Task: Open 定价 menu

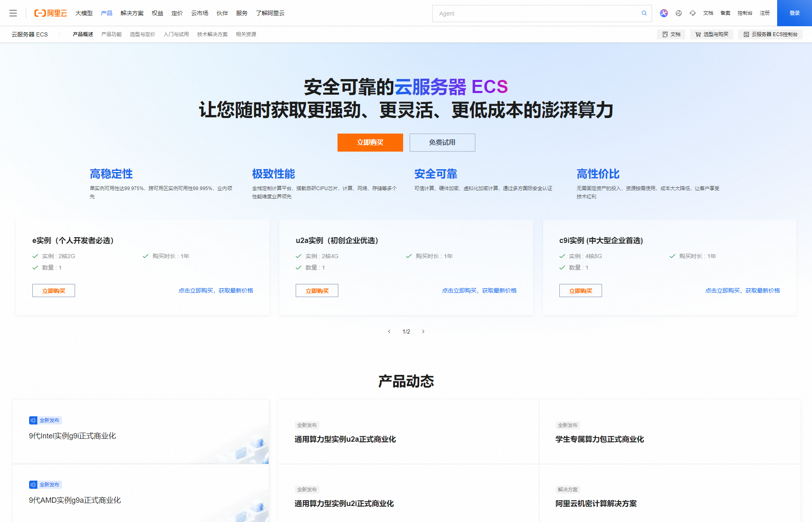Action: click(x=177, y=13)
